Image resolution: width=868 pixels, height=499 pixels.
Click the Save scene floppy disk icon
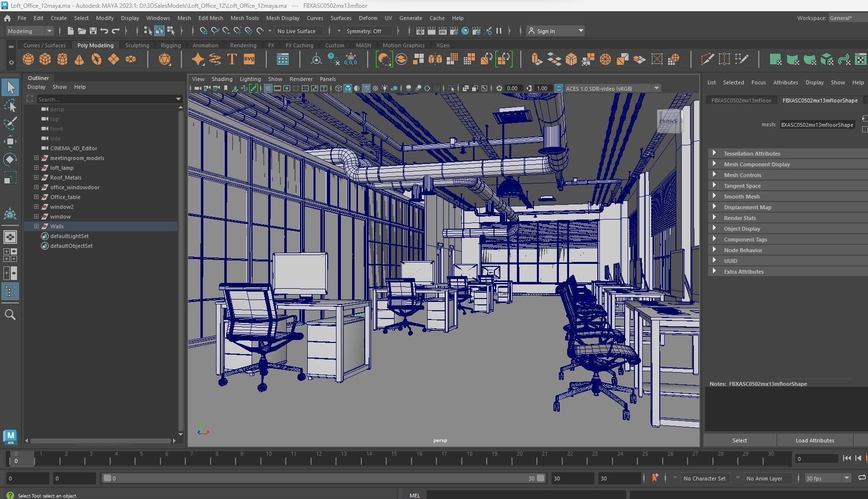point(93,31)
